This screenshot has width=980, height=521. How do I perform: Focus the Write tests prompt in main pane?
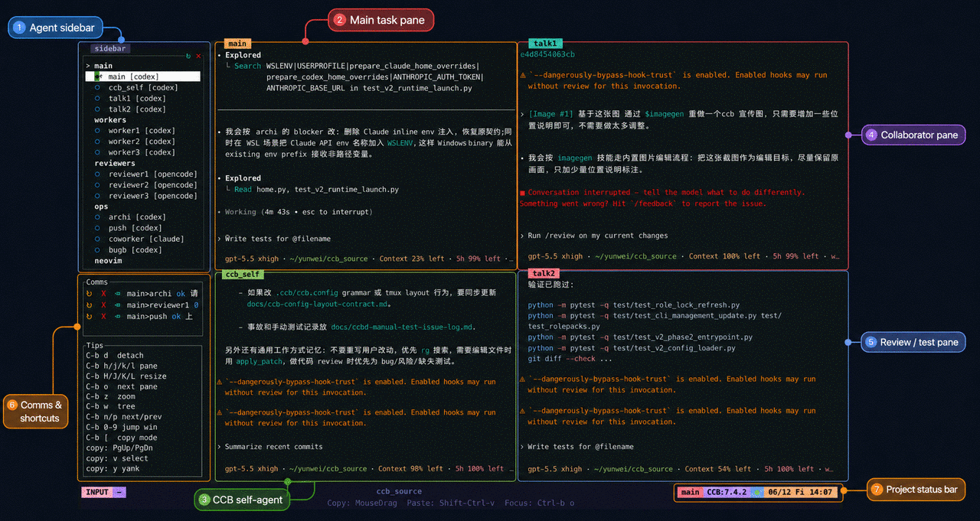[278, 239]
